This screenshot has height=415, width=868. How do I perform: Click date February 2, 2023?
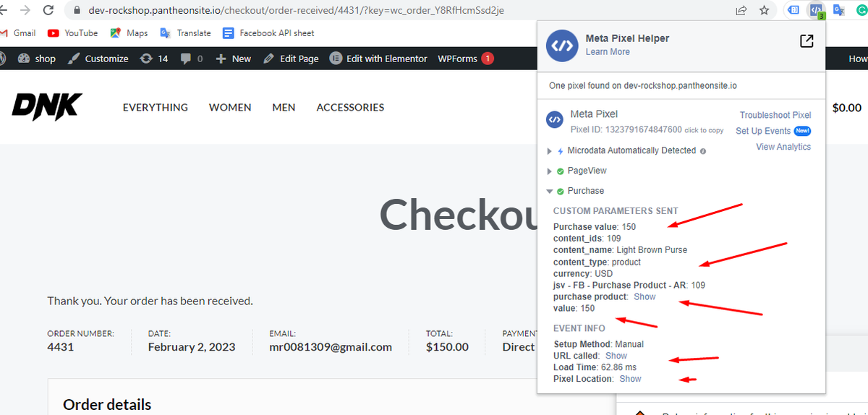tap(192, 347)
